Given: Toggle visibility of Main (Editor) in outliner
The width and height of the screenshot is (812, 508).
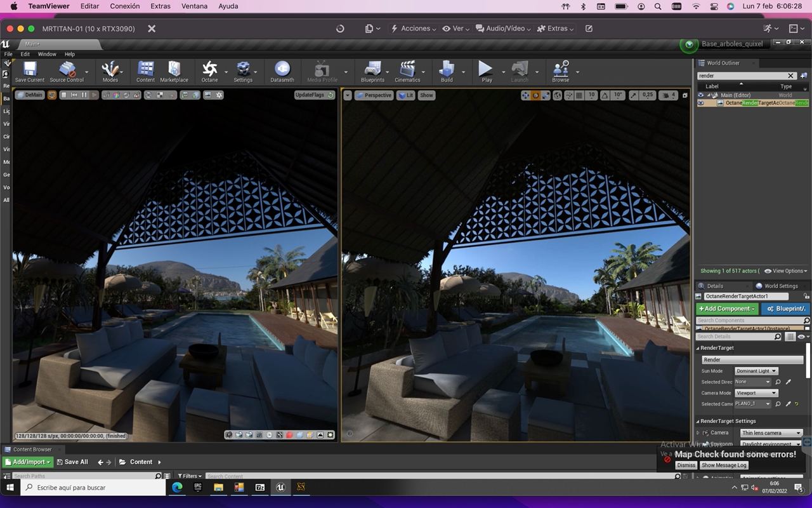Looking at the screenshot, I should point(701,95).
